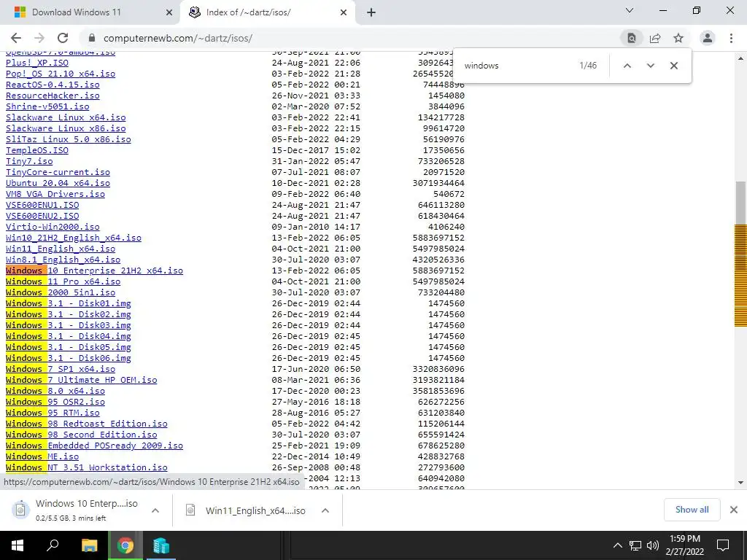Reload the current page
Viewport: 747px width, 560px height.
point(63,38)
